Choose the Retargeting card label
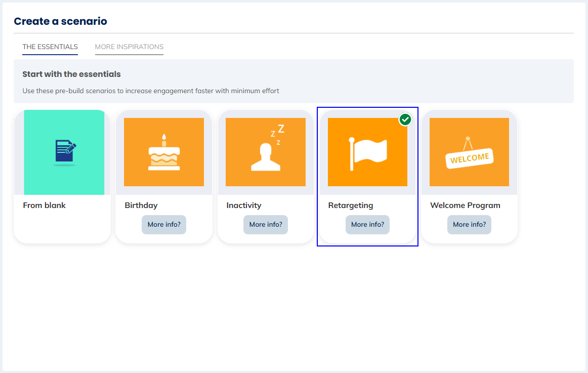Image resolution: width=588 pixels, height=373 pixels. (351, 205)
